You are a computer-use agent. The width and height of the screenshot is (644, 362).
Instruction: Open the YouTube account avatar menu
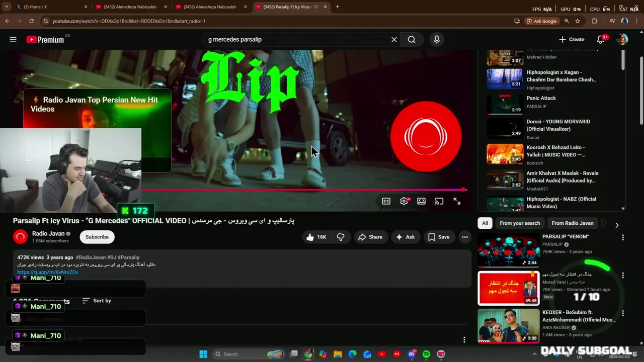click(623, 39)
